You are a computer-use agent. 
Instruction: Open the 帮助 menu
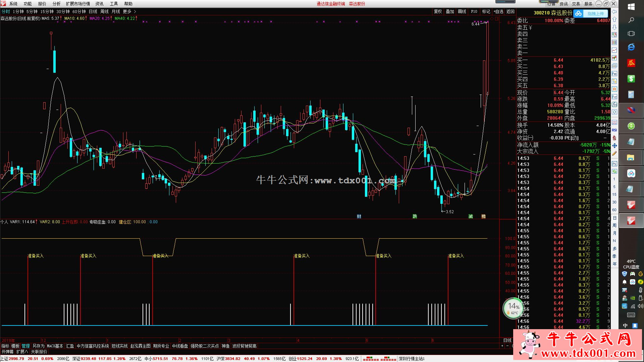click(x=128, y=4)
